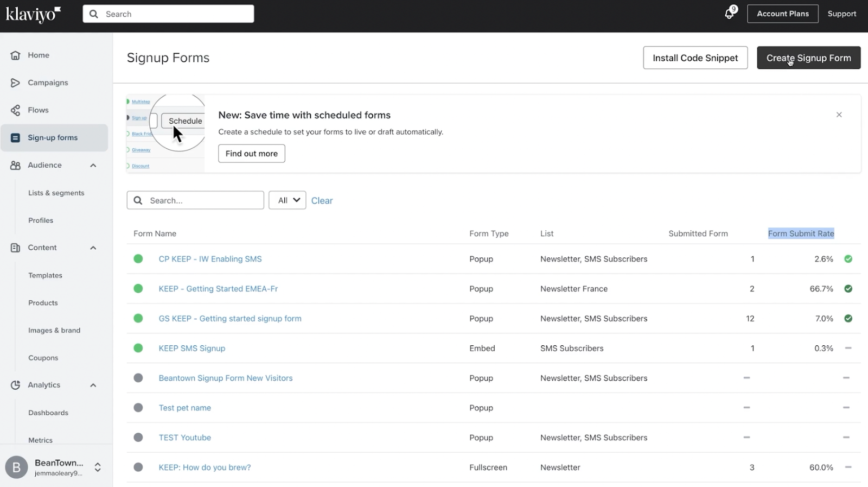
Task: Click the Audience people icon
Action: click(15, 165)
